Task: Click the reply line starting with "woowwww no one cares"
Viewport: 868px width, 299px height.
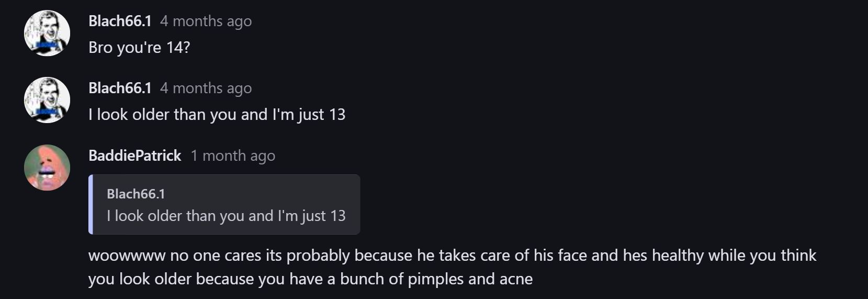Action: (x=452, y=256)
